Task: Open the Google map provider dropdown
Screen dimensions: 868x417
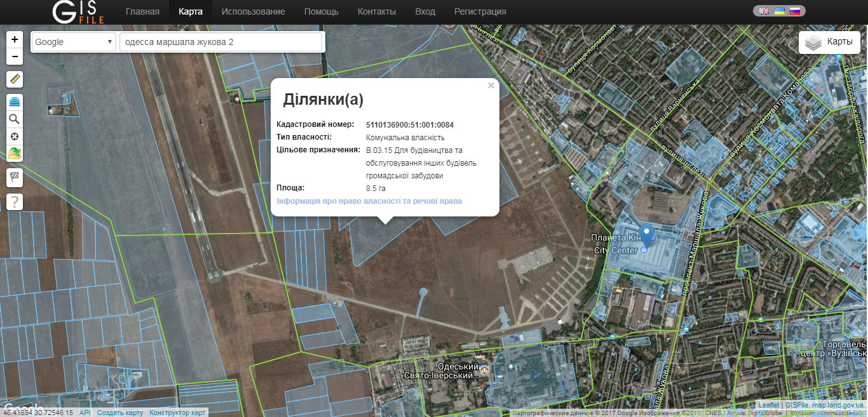Action: pos(73,43)
